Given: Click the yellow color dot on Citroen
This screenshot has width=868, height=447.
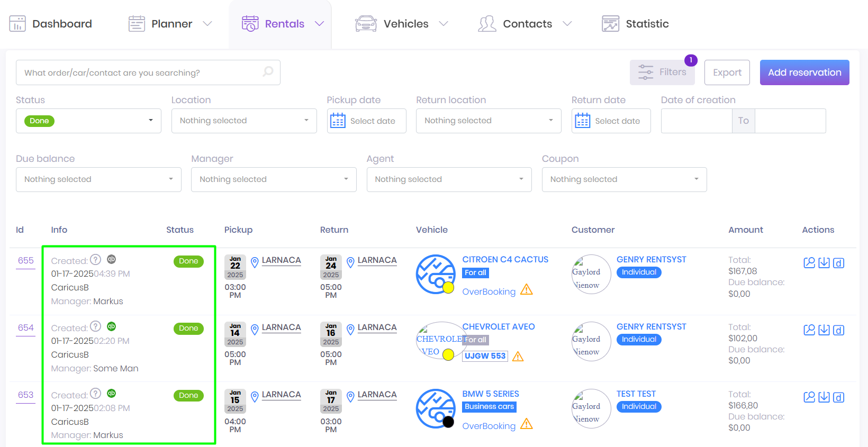Looking at the screenshot, I should 448,288.
